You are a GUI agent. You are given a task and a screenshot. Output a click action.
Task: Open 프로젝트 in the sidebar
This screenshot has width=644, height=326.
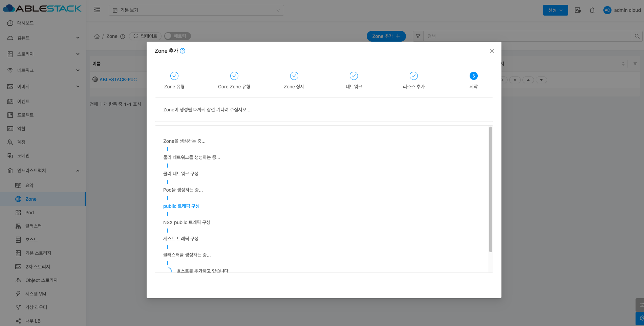[43, 115]
